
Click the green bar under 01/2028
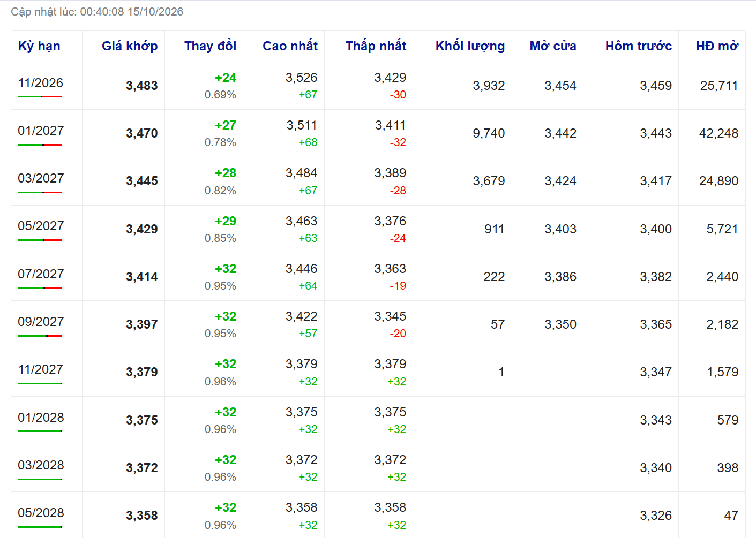click(x=40, y=431)
